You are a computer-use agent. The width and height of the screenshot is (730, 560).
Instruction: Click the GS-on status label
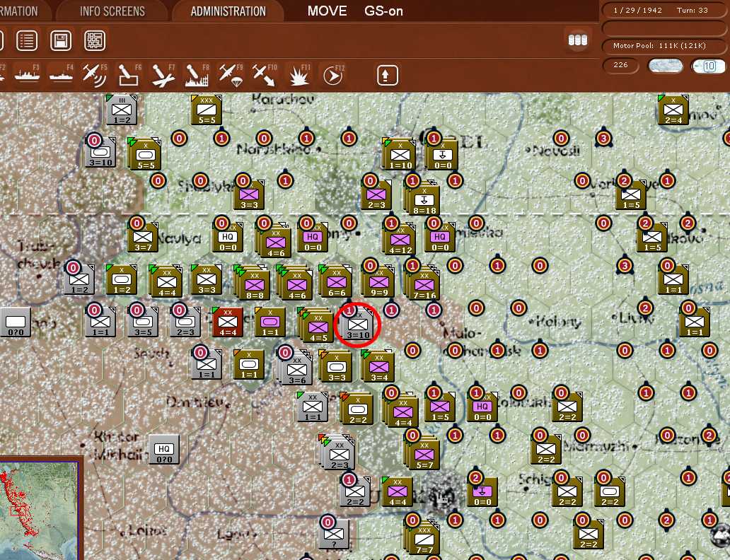click(x=383, y=11)
